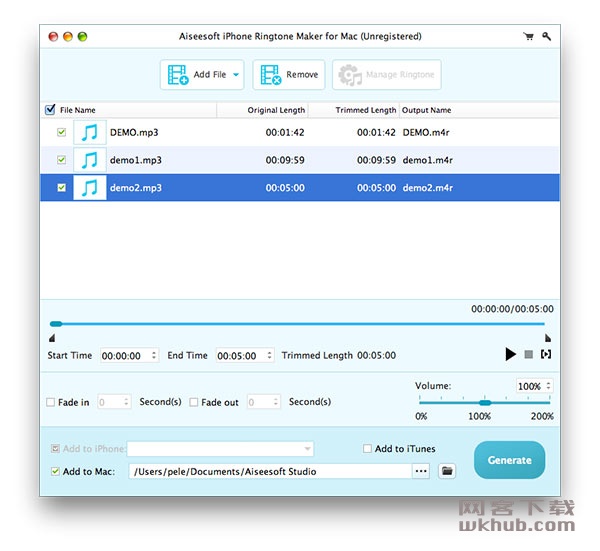
Task: Click the shopping cart purchase icon
Action: (x=528, y=36)
